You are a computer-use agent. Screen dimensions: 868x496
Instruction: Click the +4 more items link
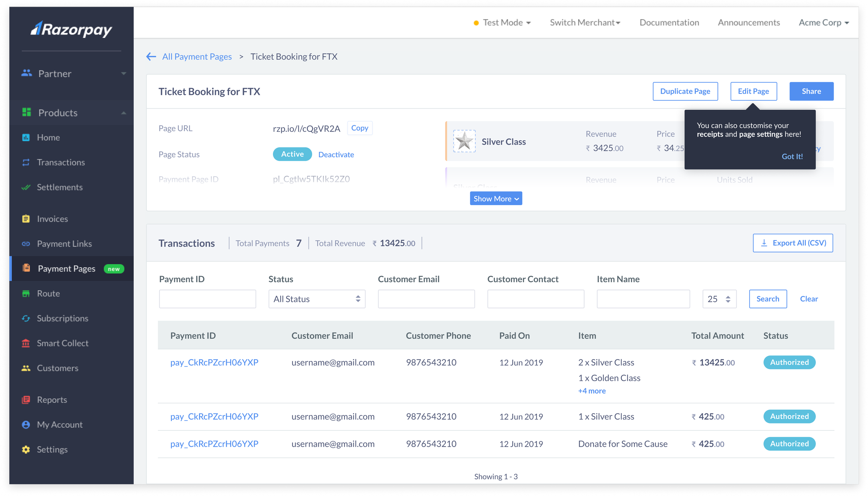pos(592,391)
